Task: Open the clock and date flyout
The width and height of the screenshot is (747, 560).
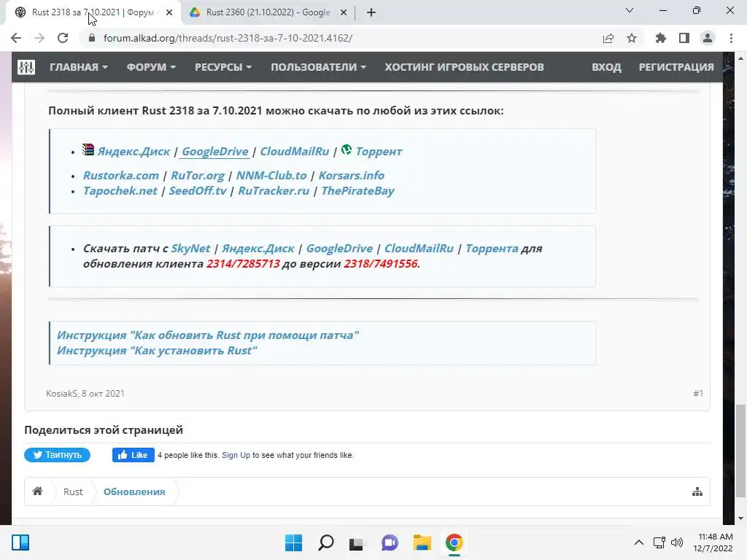Action: coord(713,542)
